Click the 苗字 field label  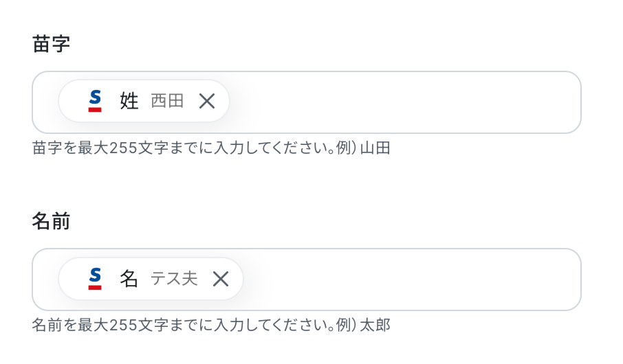tap(51, 44)
